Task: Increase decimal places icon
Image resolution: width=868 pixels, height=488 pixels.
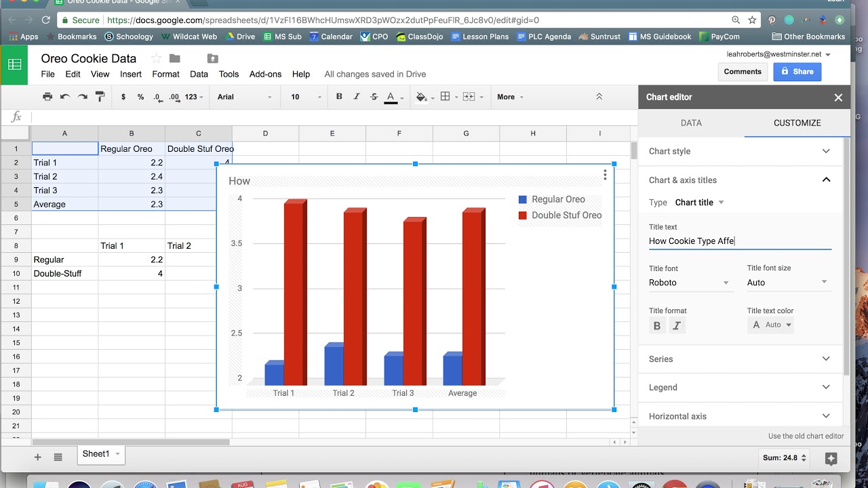Action: 174,97
